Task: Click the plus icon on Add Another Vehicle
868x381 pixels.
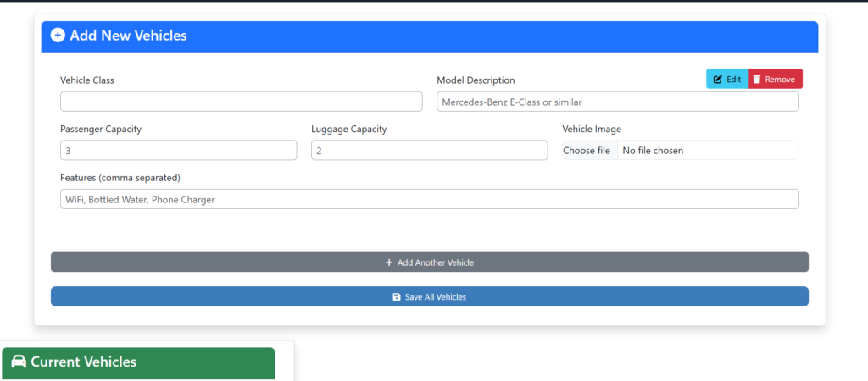Action: (x=389, y=262)
